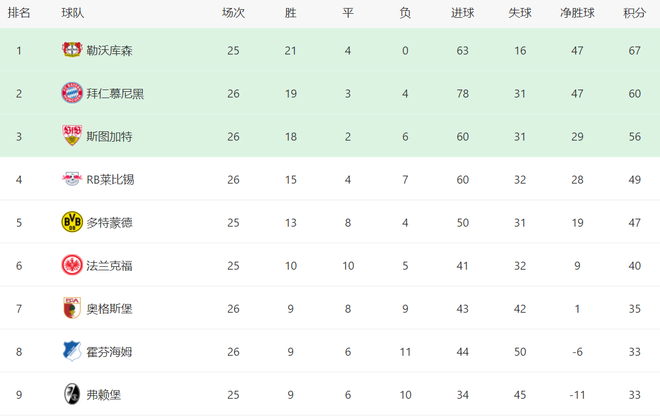The height and width of the screenshot is (416, 660).
Task: Click the 排名 column header
Action: point(19,13)
